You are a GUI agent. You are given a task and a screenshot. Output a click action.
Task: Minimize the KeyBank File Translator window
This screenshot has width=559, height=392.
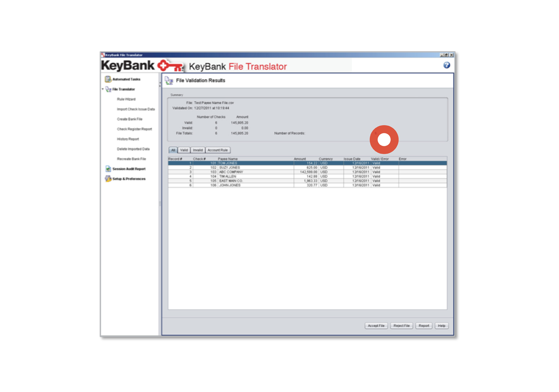point(442,55)
